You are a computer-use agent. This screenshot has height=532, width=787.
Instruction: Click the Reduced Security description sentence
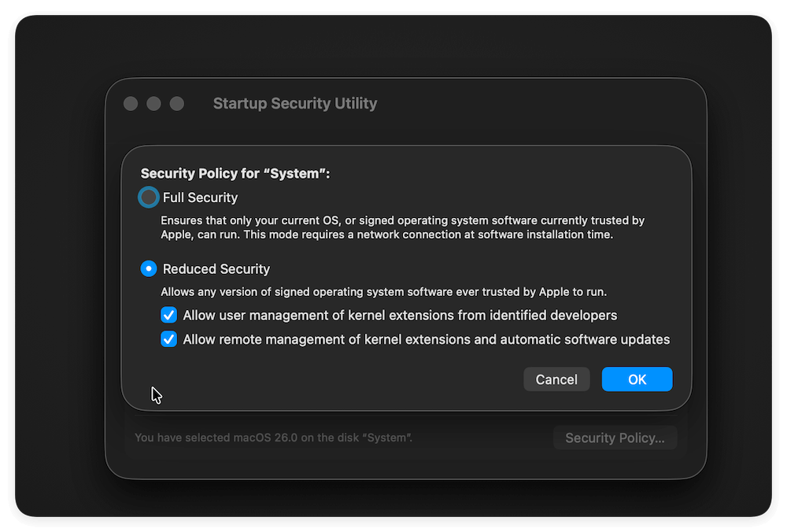point(383,292)
